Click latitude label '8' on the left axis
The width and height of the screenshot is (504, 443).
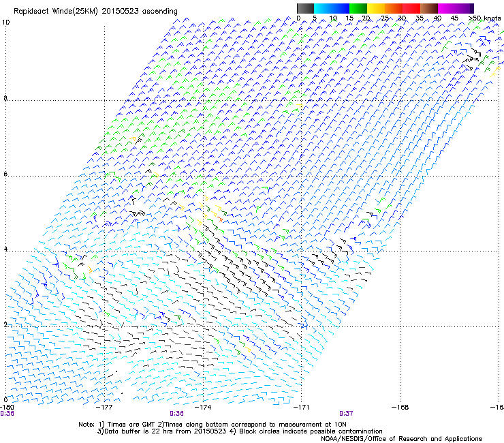click(5, 98)
